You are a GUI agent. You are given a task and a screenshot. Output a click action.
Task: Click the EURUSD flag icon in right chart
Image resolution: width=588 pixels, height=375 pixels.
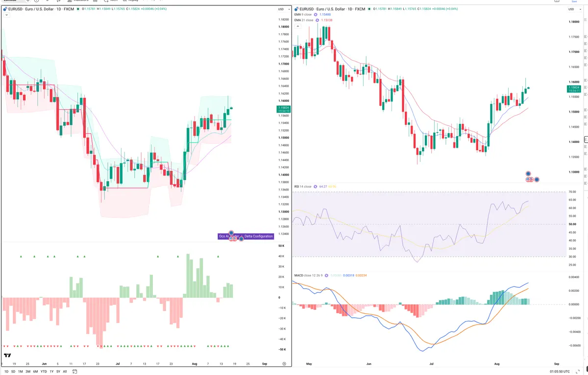coord(296,9)
